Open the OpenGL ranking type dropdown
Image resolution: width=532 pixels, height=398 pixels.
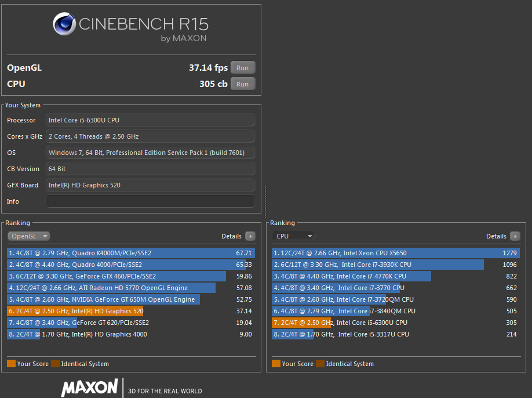[28, 236]
